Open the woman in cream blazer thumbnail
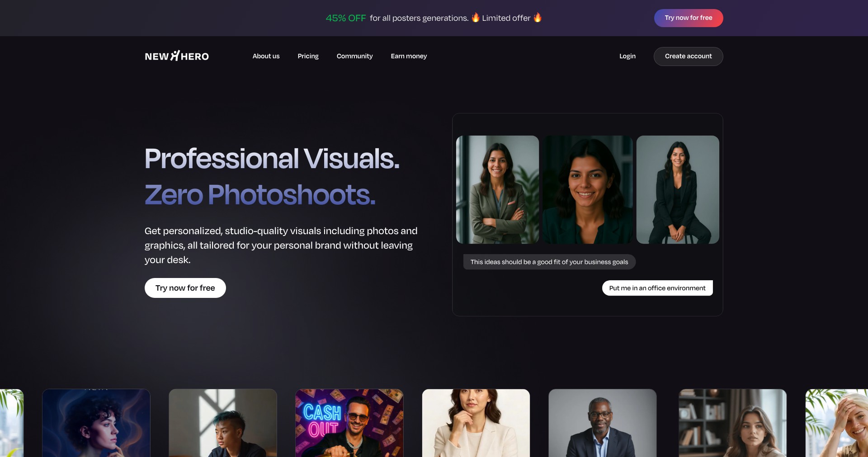 pos(476,423)
